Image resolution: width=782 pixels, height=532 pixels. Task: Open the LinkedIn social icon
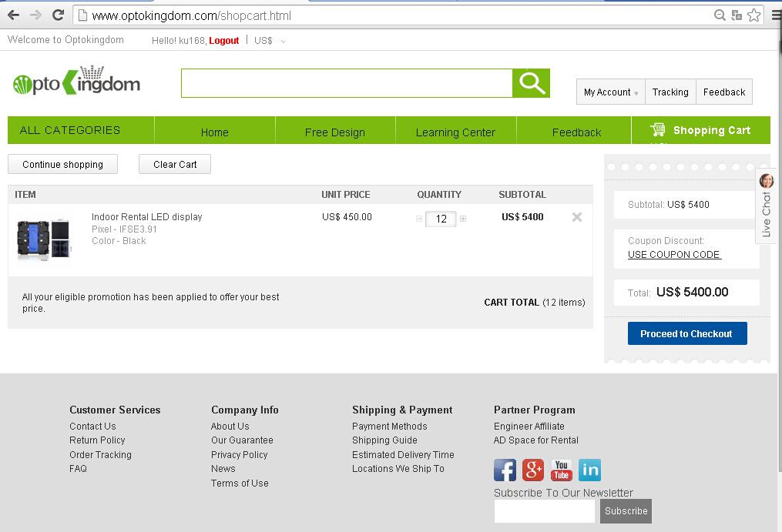(x=589, y=470)
